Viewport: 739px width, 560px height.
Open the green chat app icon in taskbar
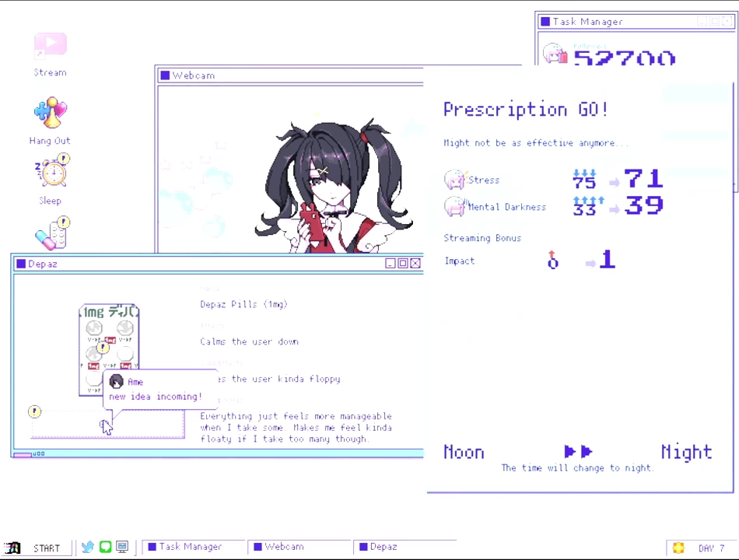(x=105, y=547)
